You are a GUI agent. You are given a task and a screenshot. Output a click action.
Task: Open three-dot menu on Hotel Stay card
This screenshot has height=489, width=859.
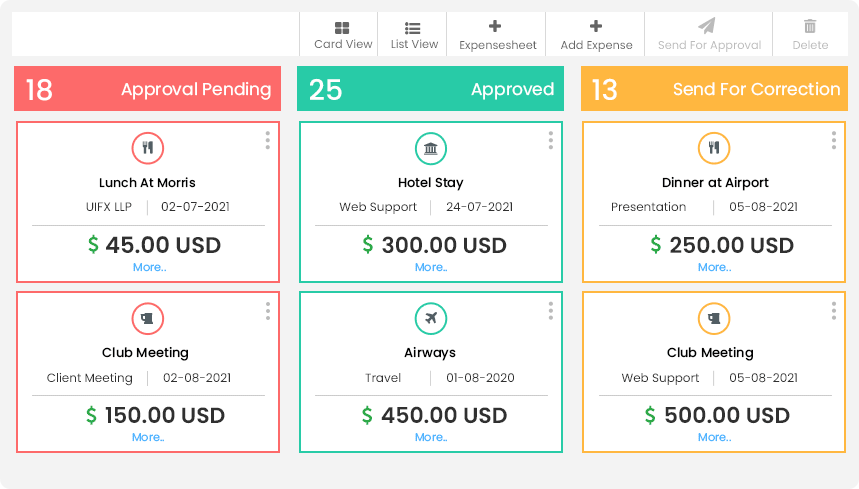tap(551, 140)
